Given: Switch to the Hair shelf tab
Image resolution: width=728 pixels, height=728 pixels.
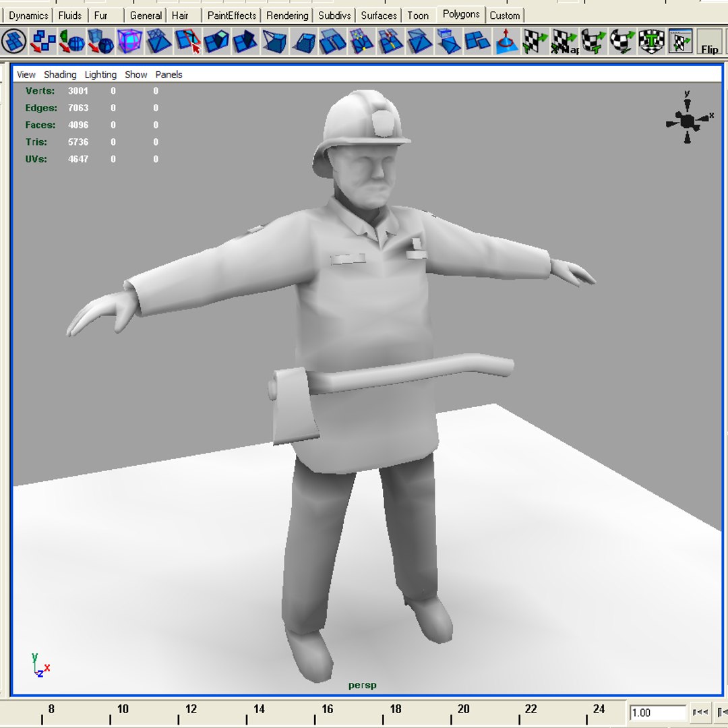Looking at the screenshot, I should (180, 16).
